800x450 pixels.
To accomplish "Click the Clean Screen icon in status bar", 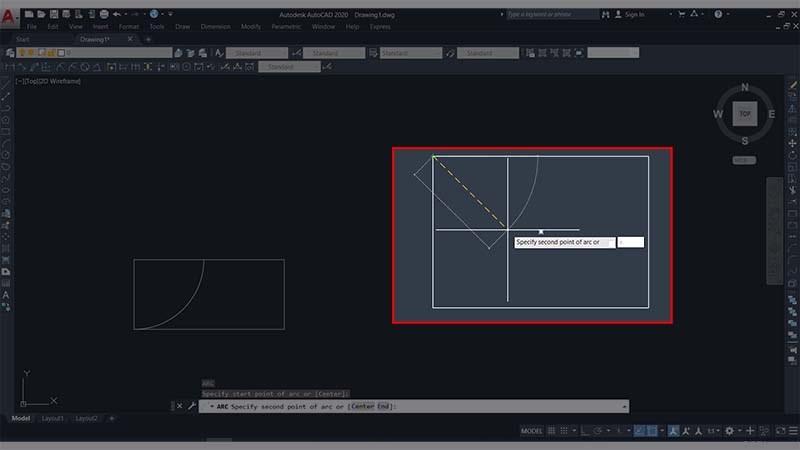I will [x=781, y=431].
